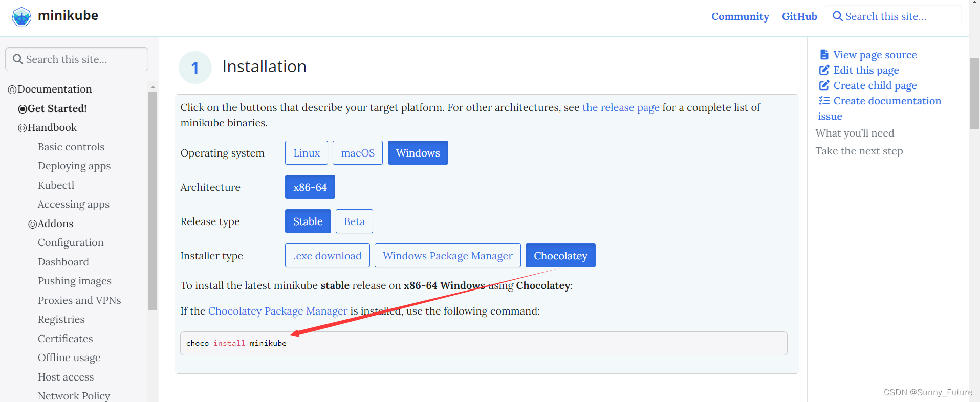
Task: Open Pushing images page
Action: pos(75,281)
